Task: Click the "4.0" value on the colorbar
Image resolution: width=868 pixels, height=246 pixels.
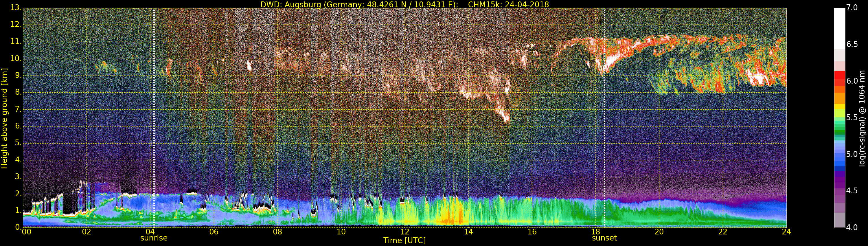Action: click(852, 227)
